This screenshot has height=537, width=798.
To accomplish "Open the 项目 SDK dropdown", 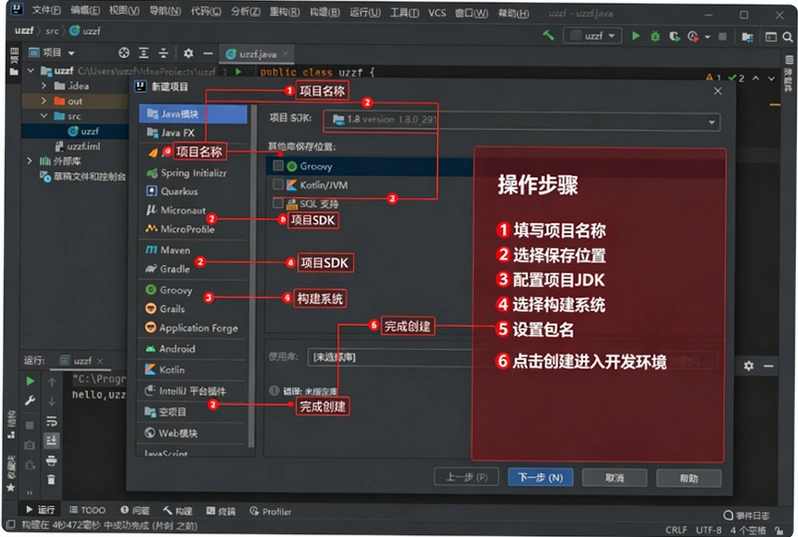I will [522, 121].
